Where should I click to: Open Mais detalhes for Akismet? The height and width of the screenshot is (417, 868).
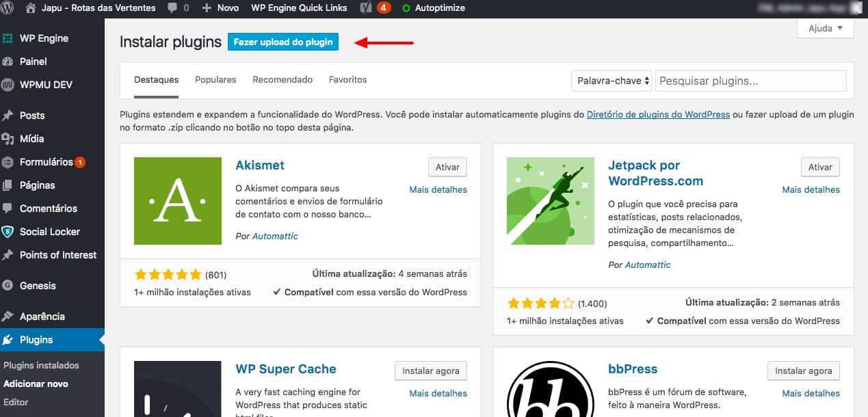click(438, 189)
